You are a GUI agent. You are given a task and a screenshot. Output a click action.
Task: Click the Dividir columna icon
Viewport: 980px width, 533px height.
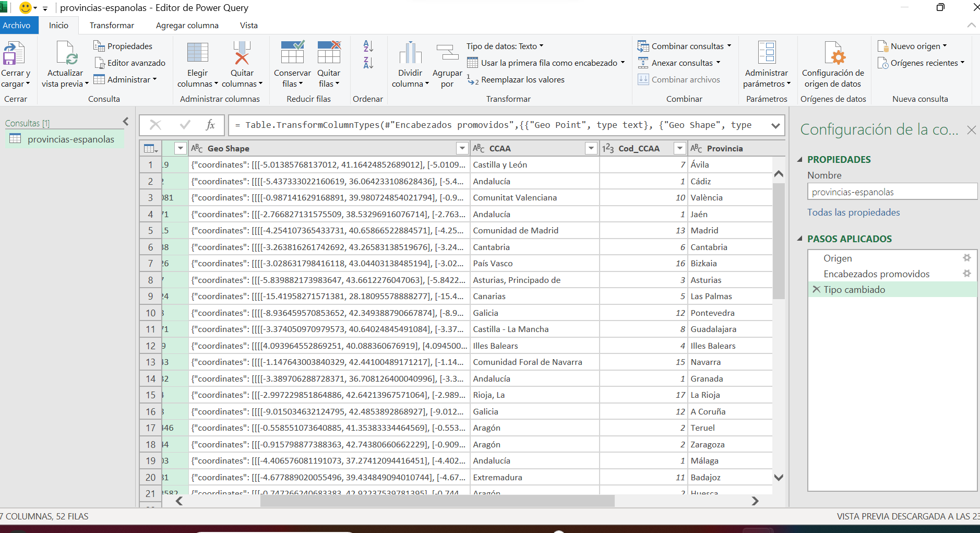pyautogui.click(x=410, y=53)
